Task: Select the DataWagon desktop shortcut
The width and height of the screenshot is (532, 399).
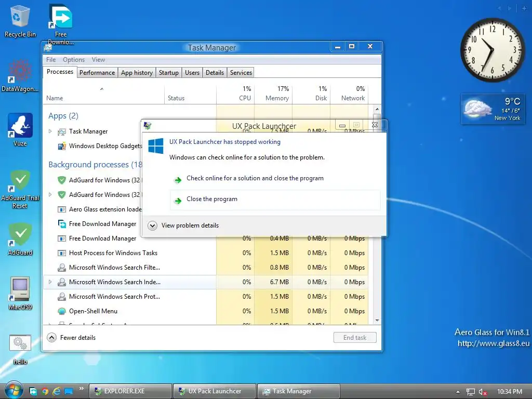Action: click(x=20, y=75)
